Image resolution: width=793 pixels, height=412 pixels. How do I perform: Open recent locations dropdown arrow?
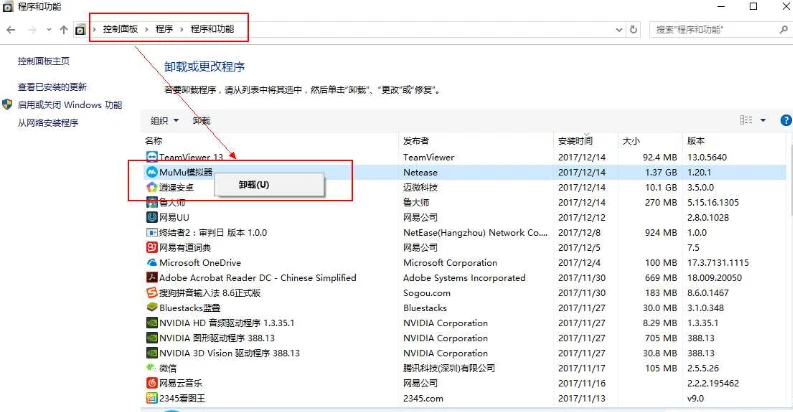click(x=49, y=30)
